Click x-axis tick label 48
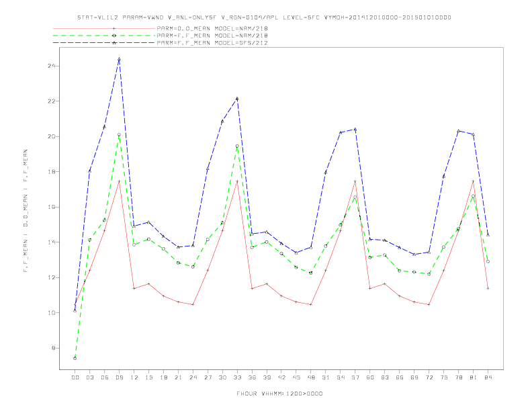Screen dimensions: 532x411 pyautogui.click(x=311, y=377)
